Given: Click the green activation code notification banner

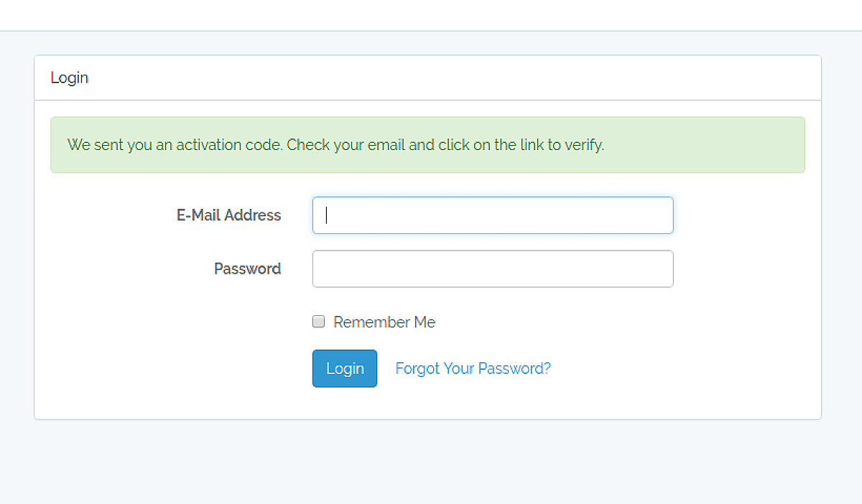Looking at the screenshot, I should pyautogui.click(x=427, y=144).
